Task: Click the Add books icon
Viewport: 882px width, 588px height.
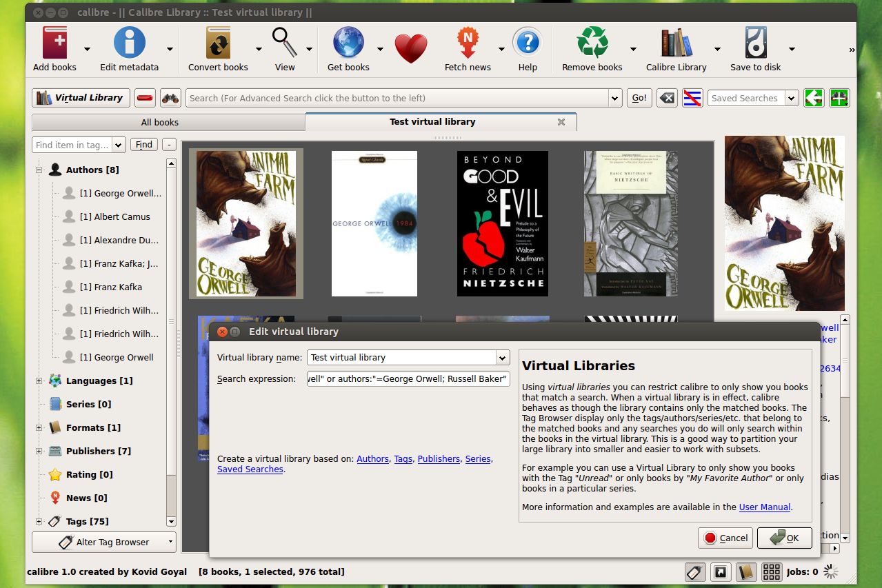Action: click(x=55, y=43)
